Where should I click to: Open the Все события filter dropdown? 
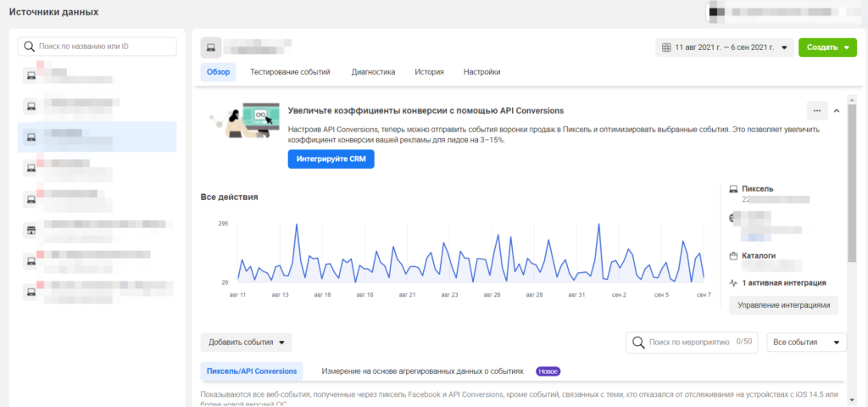pyautogui.click(x=805, y=343)
